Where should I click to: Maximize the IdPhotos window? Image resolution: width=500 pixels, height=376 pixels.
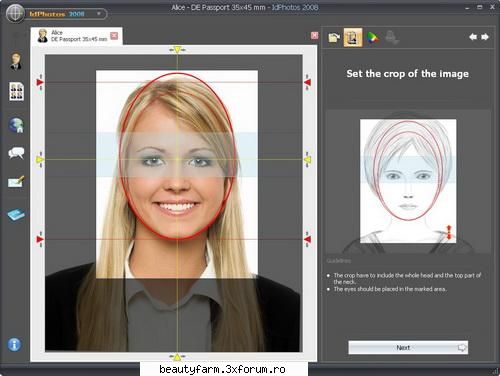tap(480, 7)
